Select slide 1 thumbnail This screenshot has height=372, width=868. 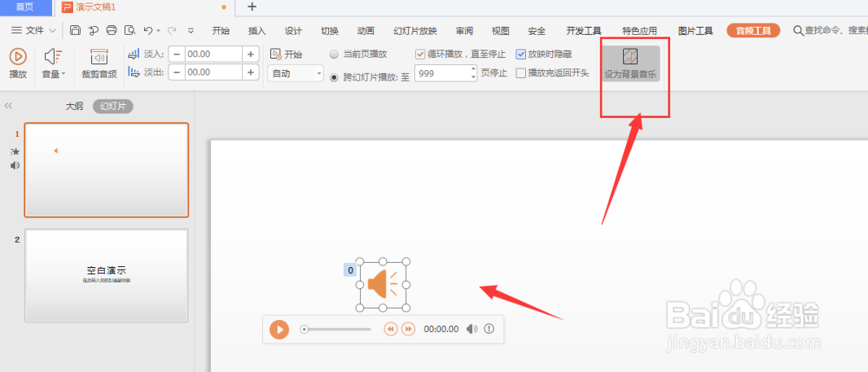point(106,170)
